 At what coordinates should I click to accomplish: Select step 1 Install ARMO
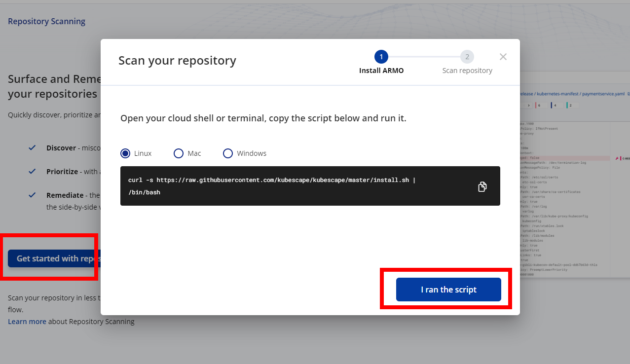(x=381, y=63)
